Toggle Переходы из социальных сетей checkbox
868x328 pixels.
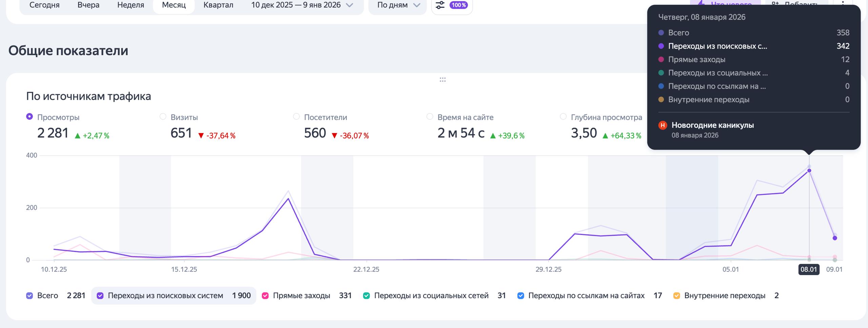click(367, 296)
